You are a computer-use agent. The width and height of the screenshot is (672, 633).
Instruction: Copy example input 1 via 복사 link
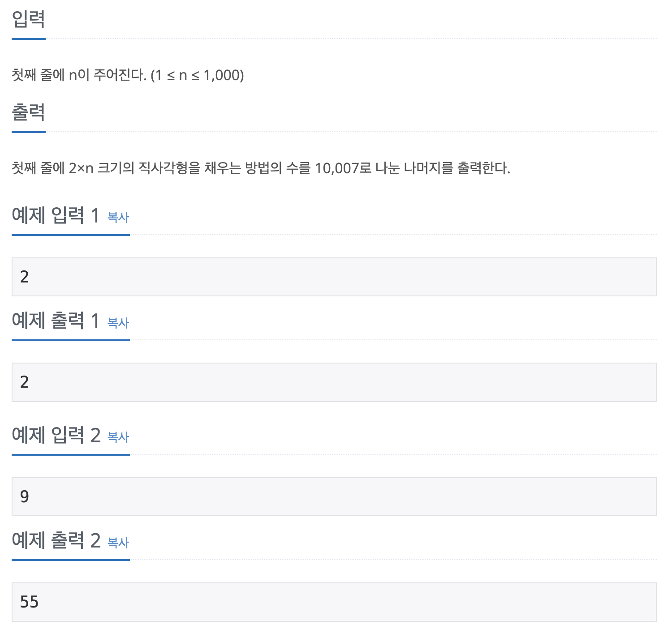tap(118, 218)
